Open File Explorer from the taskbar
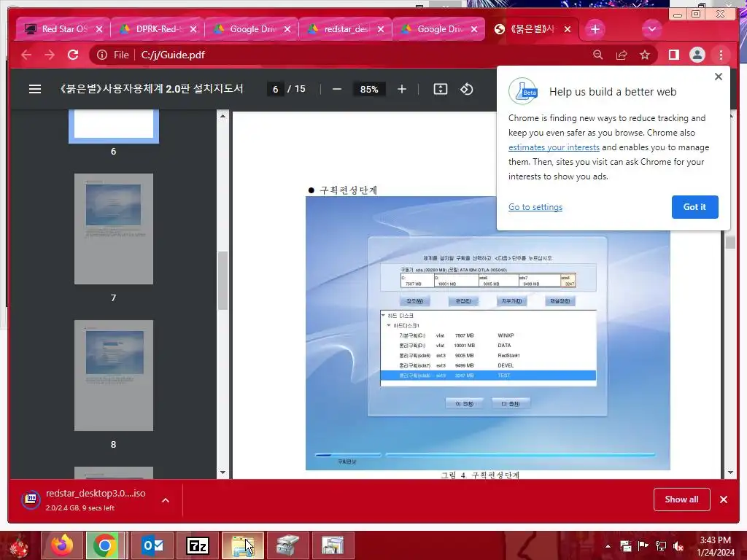This screenshot has height=560, width=747. pos(242,545)
